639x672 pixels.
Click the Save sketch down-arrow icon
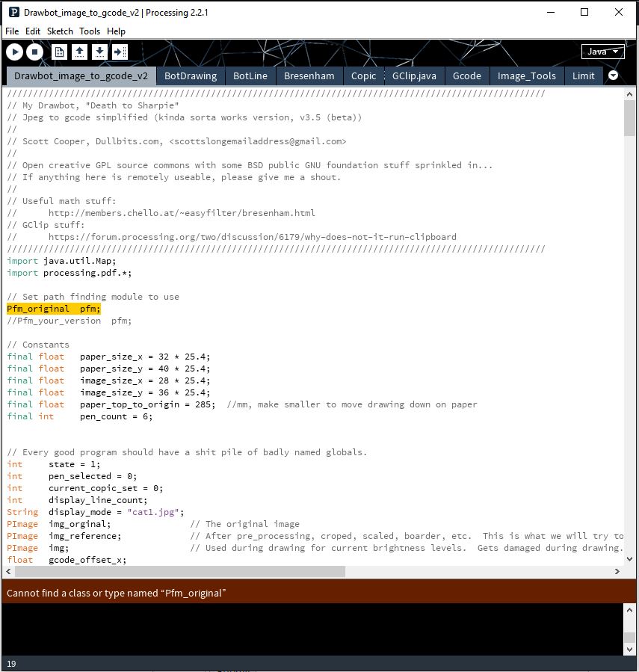tap(99, 52)
